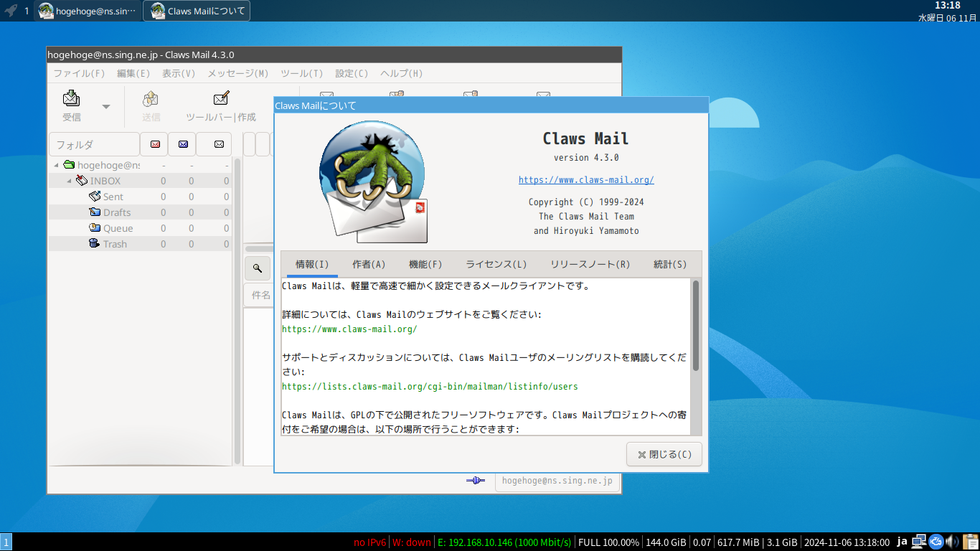Click the FULL 100.00% battery status text

tap(608, 542)
